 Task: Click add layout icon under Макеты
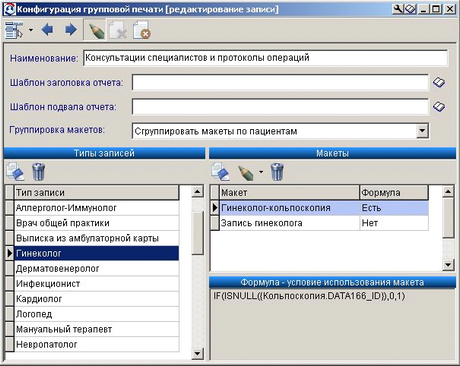(220, 172)
